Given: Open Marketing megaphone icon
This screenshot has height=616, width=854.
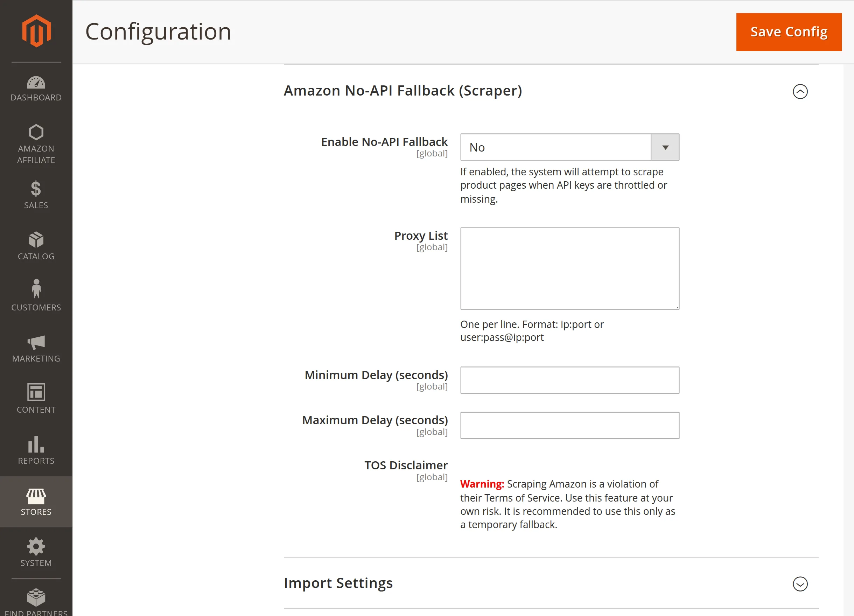Looking at the screenshot, I should click(x=36, y=342).
